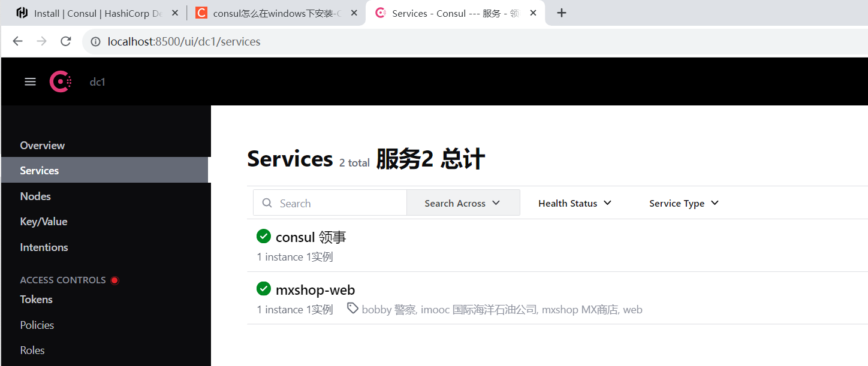Open a new browser tab
This screenshot has height=366, width=868.
click(561, 13)
